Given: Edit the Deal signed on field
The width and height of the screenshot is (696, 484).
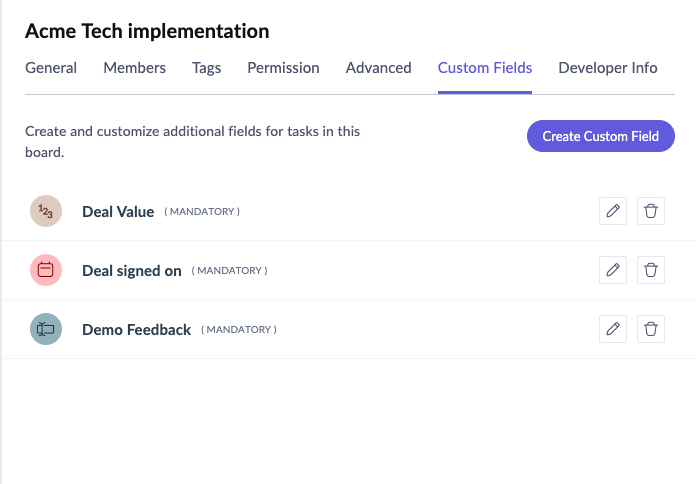Looking at the screenshot, I should click(x=613, y=270).
